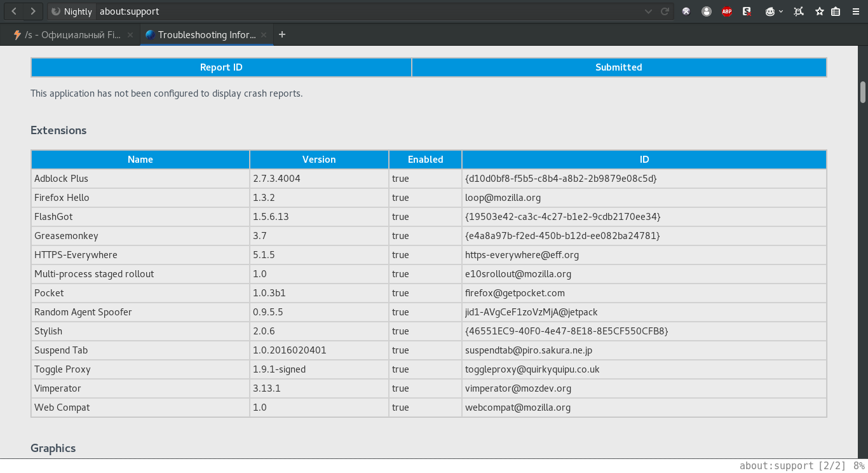Click the Greasemonkey monkey face icon
Image resolution: width=868 pixels, height=473 pixels.
click(770, 11)
